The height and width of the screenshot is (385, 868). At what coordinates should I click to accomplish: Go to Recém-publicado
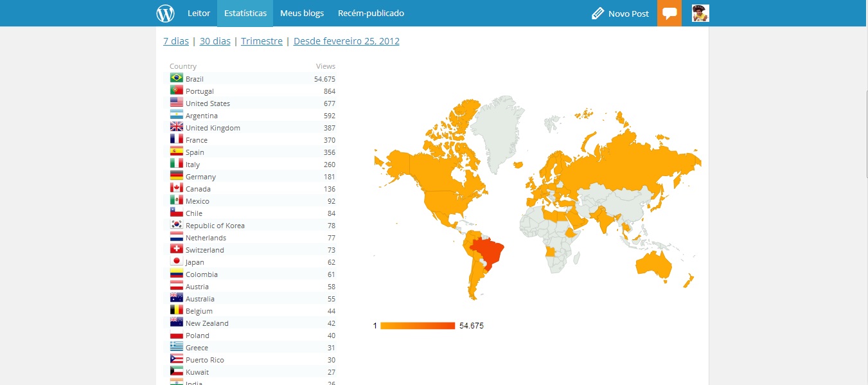[x=371, y=13]
